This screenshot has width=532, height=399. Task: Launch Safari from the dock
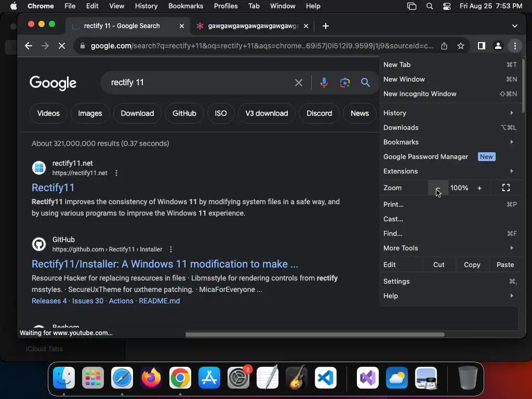point(122,378)
